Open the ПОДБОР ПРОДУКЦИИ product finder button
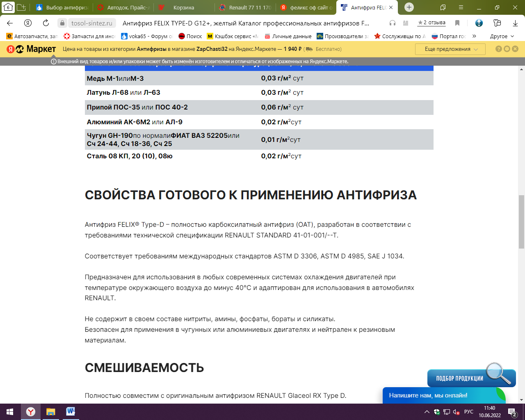 click(471, 378)
